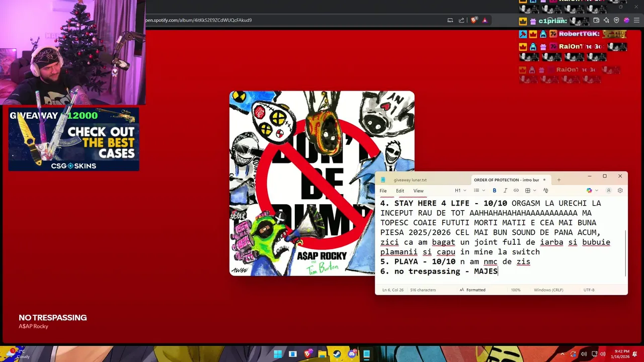Expand the table options dropdown arrow
The image size is (644, 362).
coord(534,191)
